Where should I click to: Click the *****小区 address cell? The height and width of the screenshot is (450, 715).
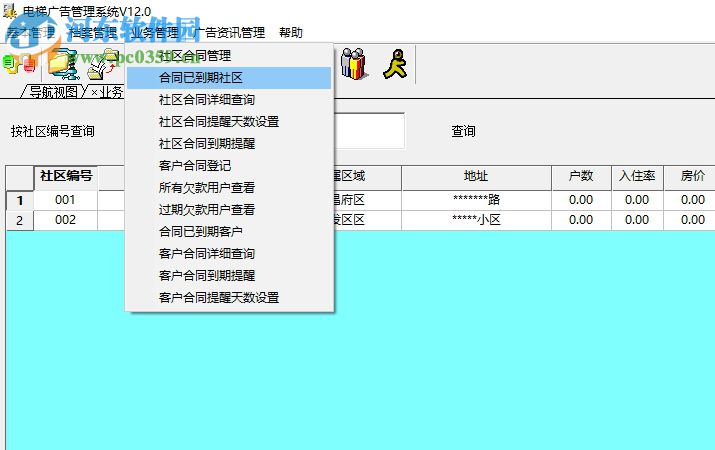[476, 220]
